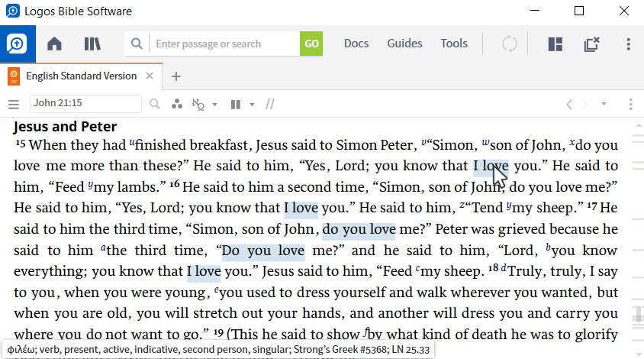Go to the Home page icon

pyautogui.click(x=54, y=44)
